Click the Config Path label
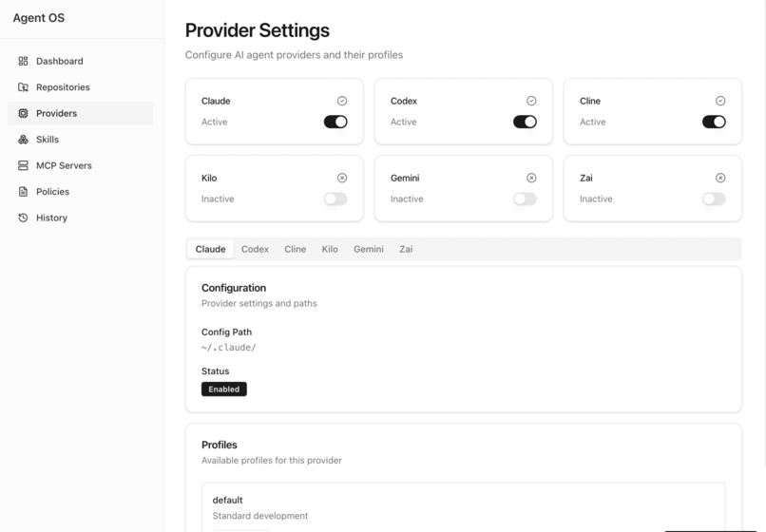This screenshot has height=532, width=766. click(227, 332)
